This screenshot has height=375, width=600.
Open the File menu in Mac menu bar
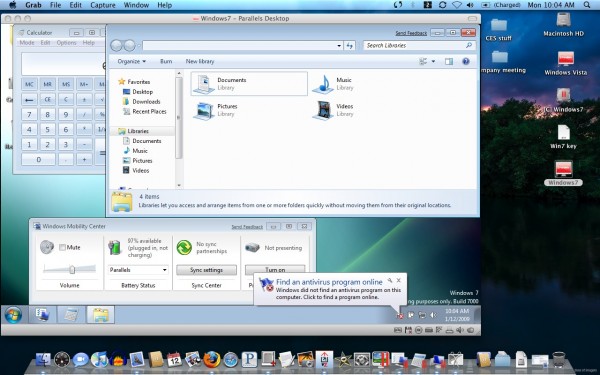tap(55, 5)
